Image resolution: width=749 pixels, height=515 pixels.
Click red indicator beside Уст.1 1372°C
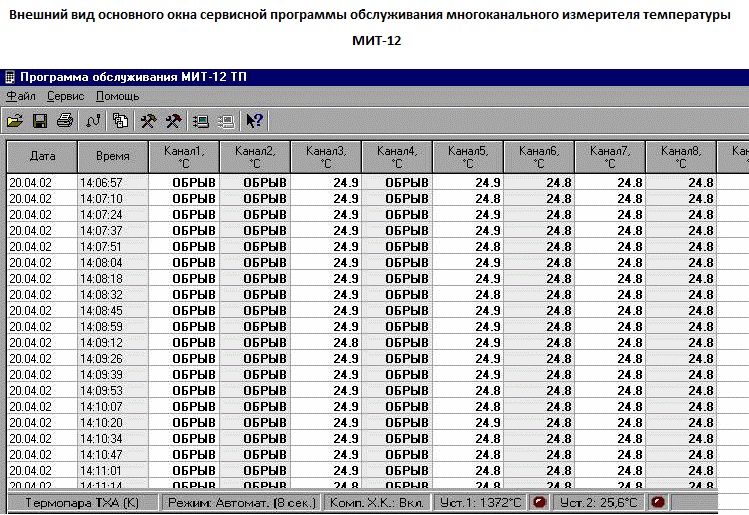[539, 502]
